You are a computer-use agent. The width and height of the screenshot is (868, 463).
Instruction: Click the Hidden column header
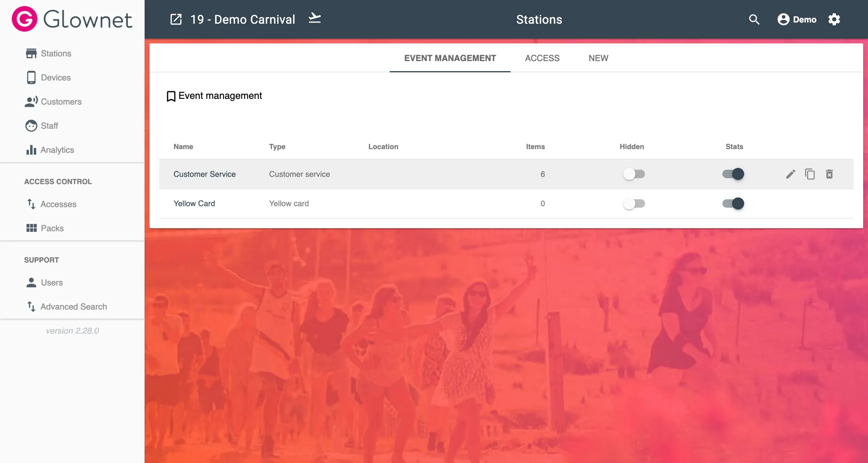[x=632, y=147]
